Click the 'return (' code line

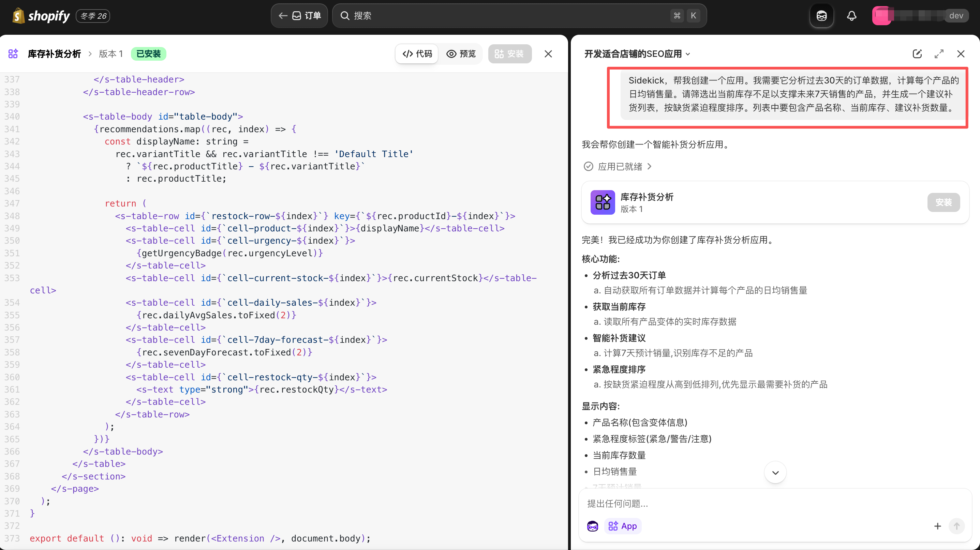125,203
